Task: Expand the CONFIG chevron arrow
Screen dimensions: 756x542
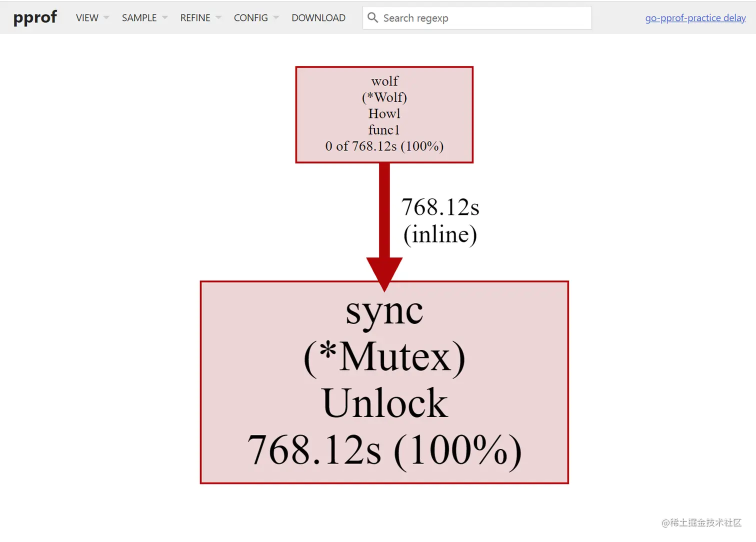Action: click(276, 17)
